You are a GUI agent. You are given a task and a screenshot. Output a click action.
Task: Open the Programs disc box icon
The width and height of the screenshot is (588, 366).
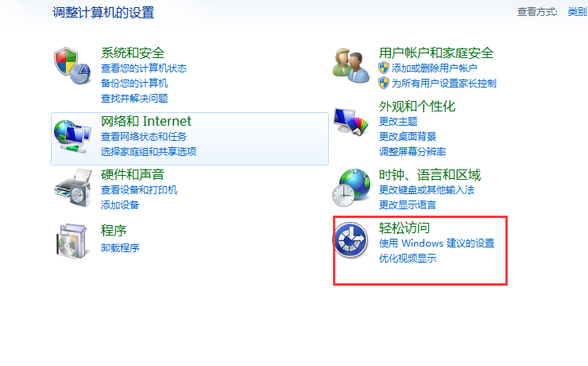click(72, 241)
